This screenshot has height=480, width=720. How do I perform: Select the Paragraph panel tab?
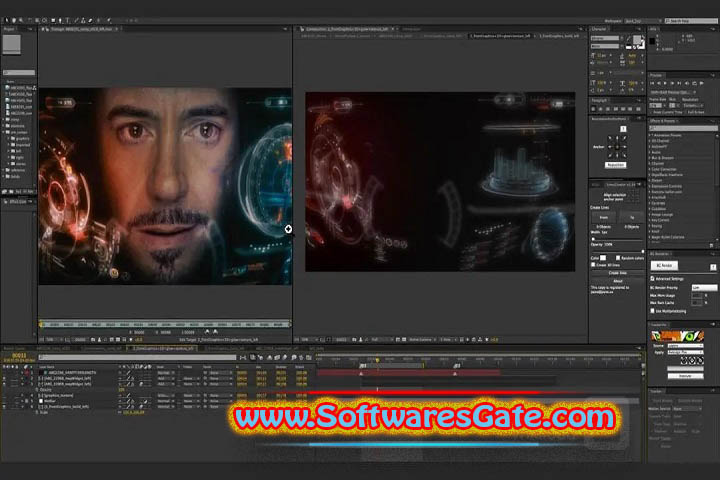(599, 100)
